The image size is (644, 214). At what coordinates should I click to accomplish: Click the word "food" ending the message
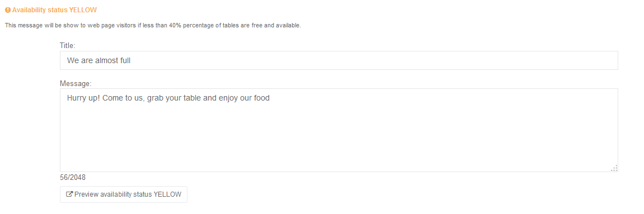(261, 98)
